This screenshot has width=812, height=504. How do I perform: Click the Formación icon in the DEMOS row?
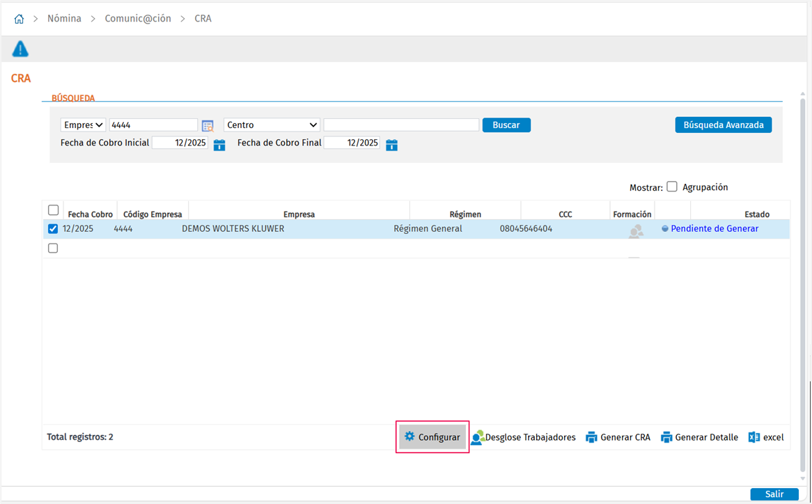636,230
